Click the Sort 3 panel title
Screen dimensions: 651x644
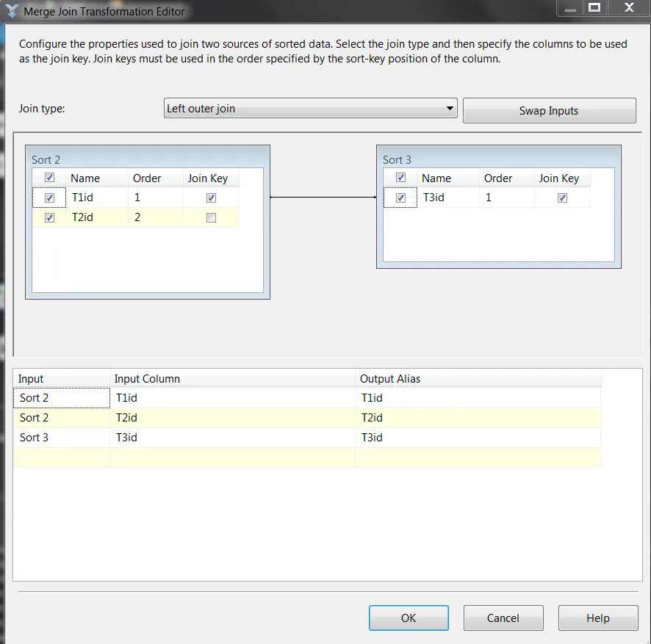coord(397,160)
